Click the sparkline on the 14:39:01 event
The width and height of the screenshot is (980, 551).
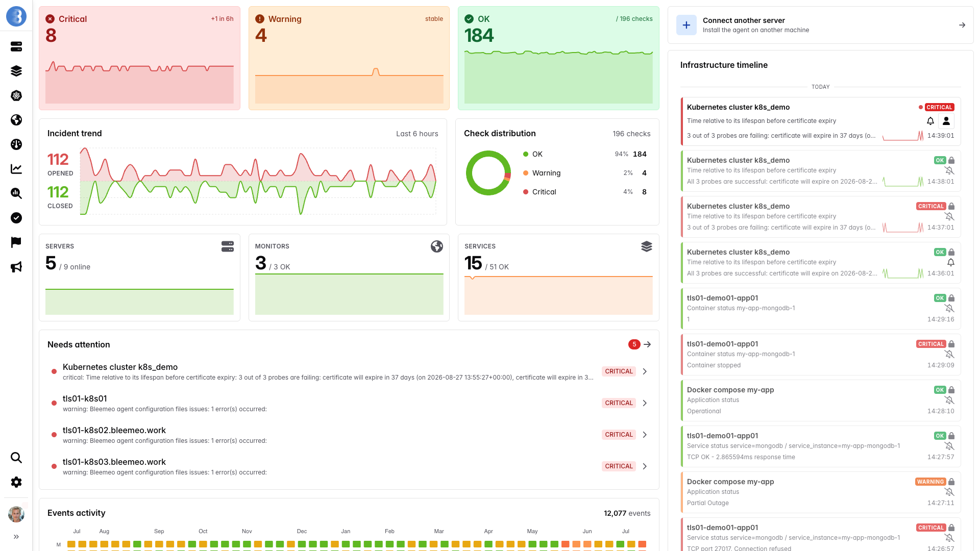click(x=903, y=136)
